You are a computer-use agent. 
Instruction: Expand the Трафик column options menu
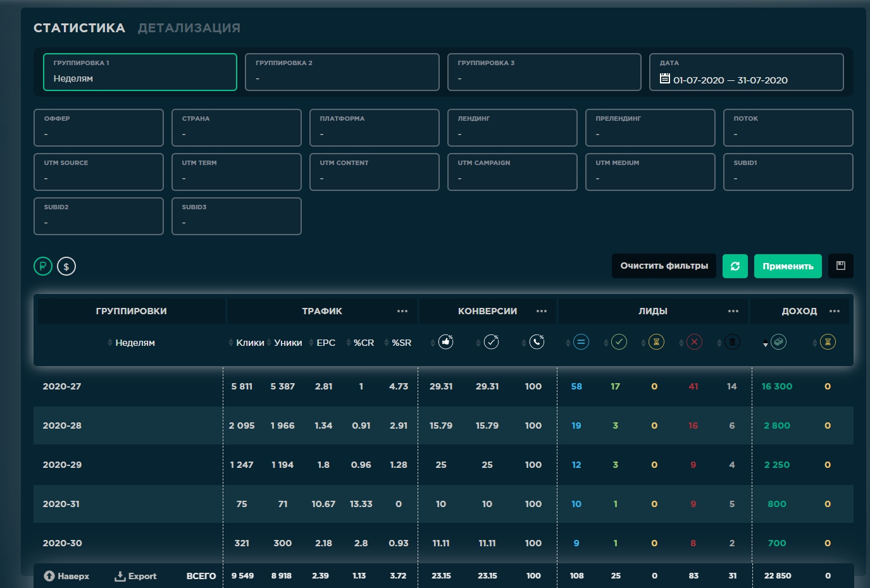pyautogui.click(x=402, y=311)
